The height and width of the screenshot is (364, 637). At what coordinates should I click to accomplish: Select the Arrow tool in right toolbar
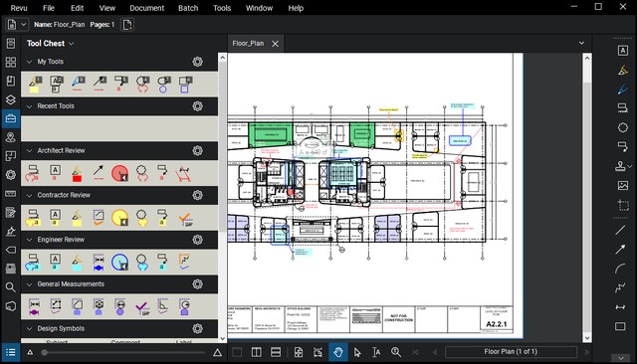point(620,250)
